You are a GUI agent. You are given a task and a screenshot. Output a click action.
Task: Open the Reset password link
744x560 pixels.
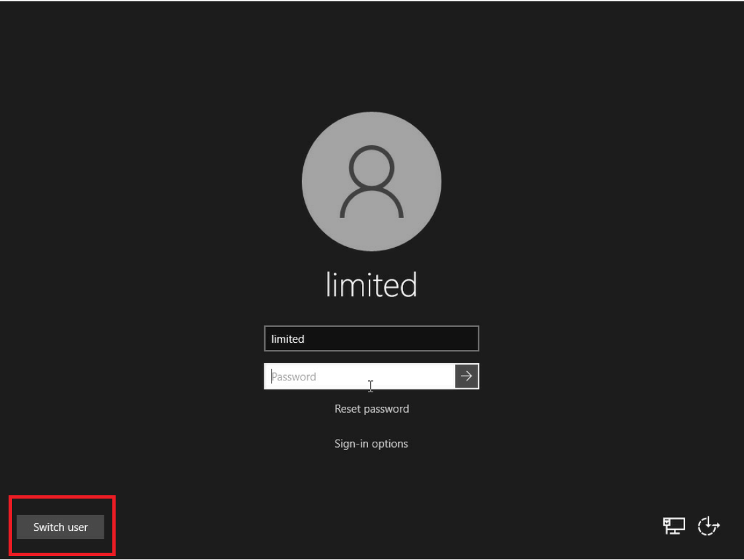coord(371,409)
